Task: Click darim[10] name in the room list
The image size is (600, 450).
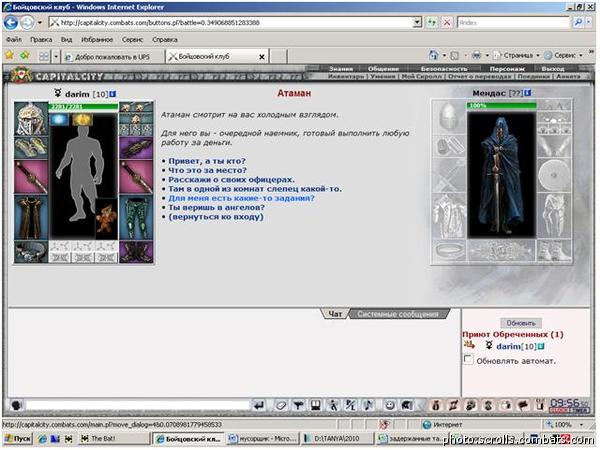Action: tap(516, 347)
